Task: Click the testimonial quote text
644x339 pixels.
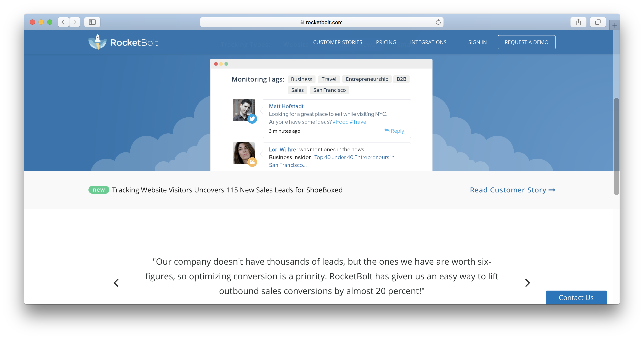Action: (x=322, y=276)
